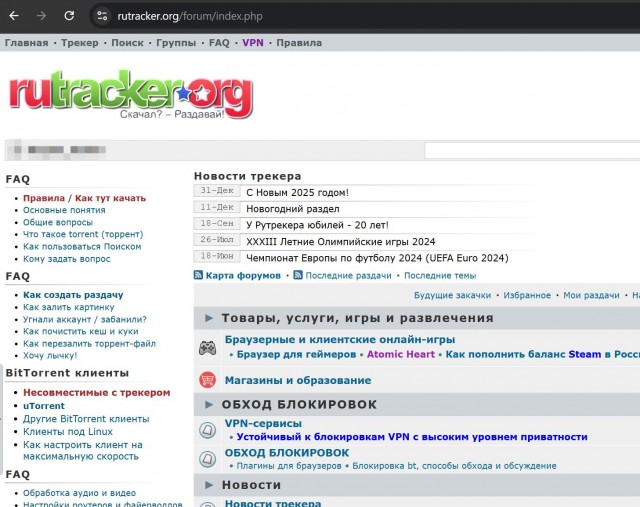Click the rutracker.org logo
The width and height of the screenshot is (640, 507).
[x=131, y=95]
